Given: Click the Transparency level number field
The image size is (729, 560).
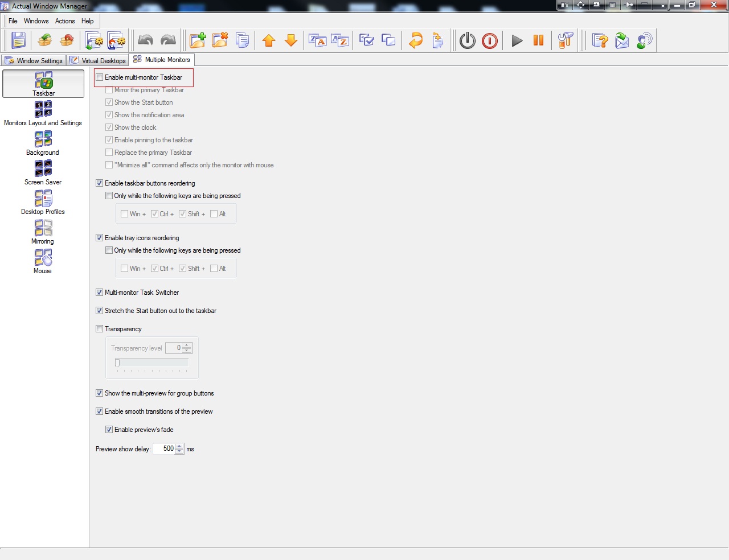Looking at the screenshot, I should tap(174, 348).
